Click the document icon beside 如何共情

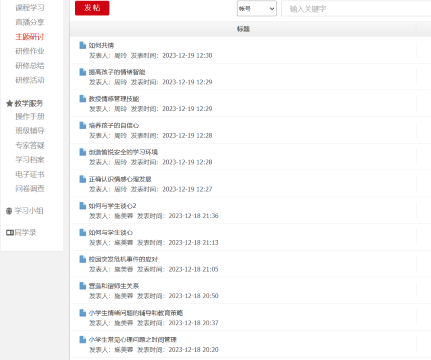(x=83, y=45)
